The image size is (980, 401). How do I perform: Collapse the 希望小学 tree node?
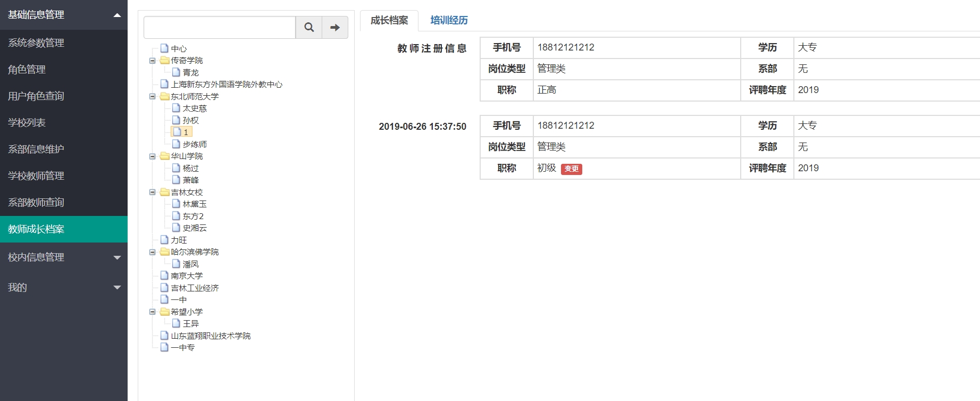[153, 312]
